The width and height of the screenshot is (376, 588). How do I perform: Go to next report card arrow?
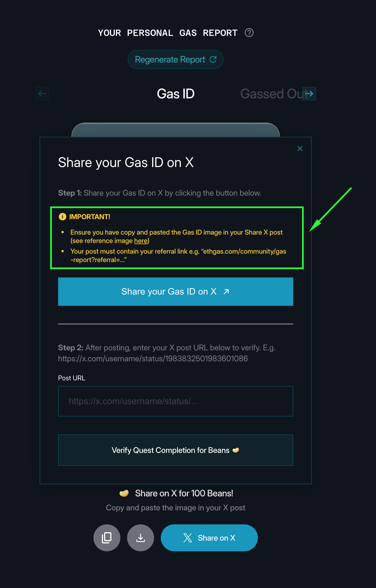309,94
